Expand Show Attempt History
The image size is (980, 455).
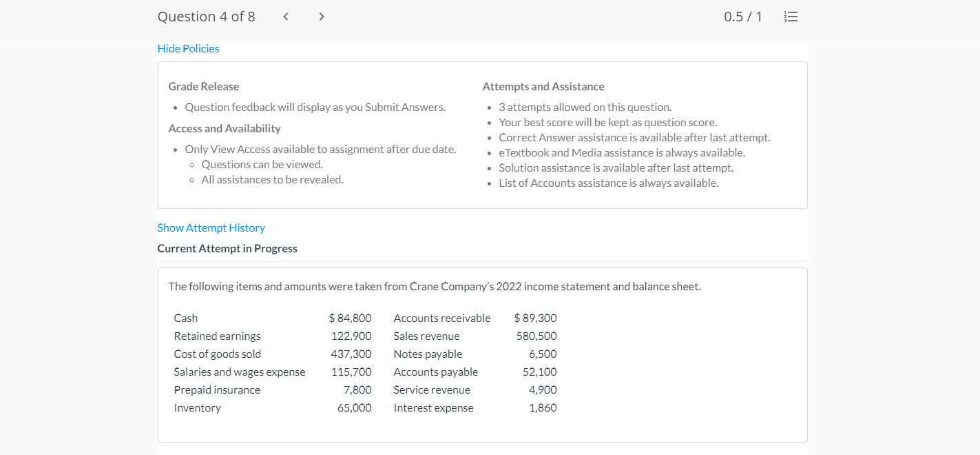click(x=211, y=228)
